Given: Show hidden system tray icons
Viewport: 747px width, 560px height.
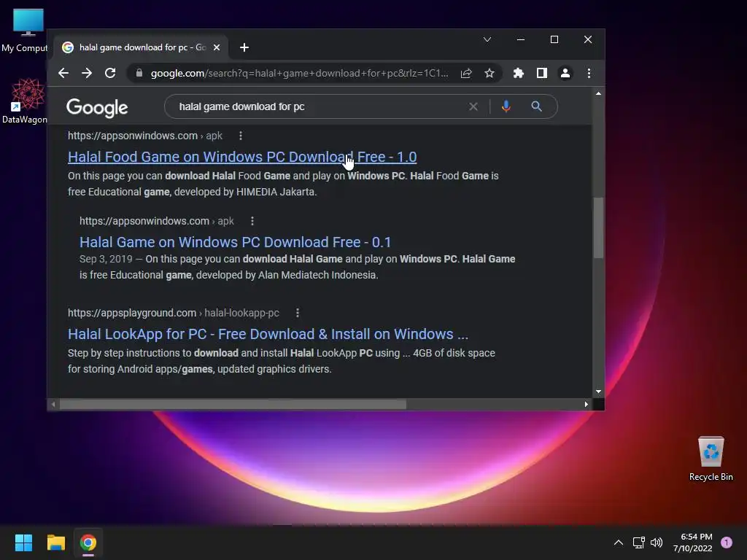Looking at the screenshot, I should (619, 542).
